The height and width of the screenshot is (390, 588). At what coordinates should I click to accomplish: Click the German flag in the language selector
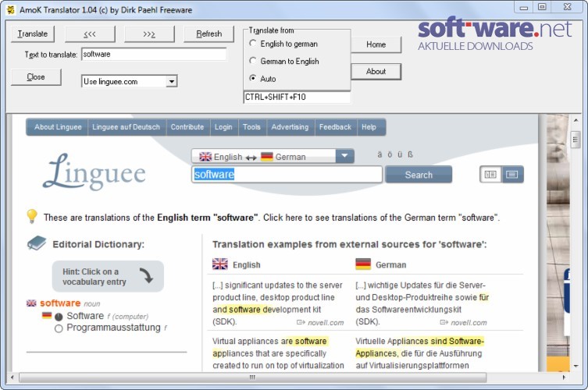coord(266,157)
